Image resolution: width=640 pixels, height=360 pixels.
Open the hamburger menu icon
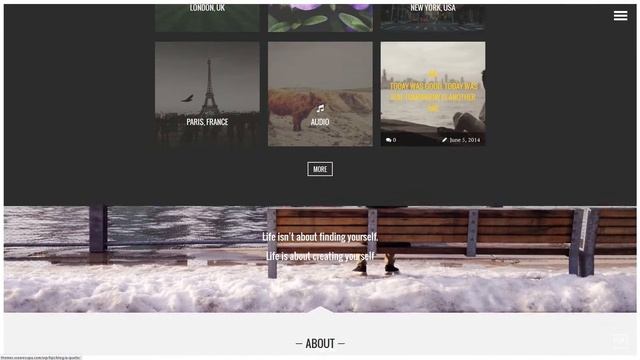click(620, 16)
